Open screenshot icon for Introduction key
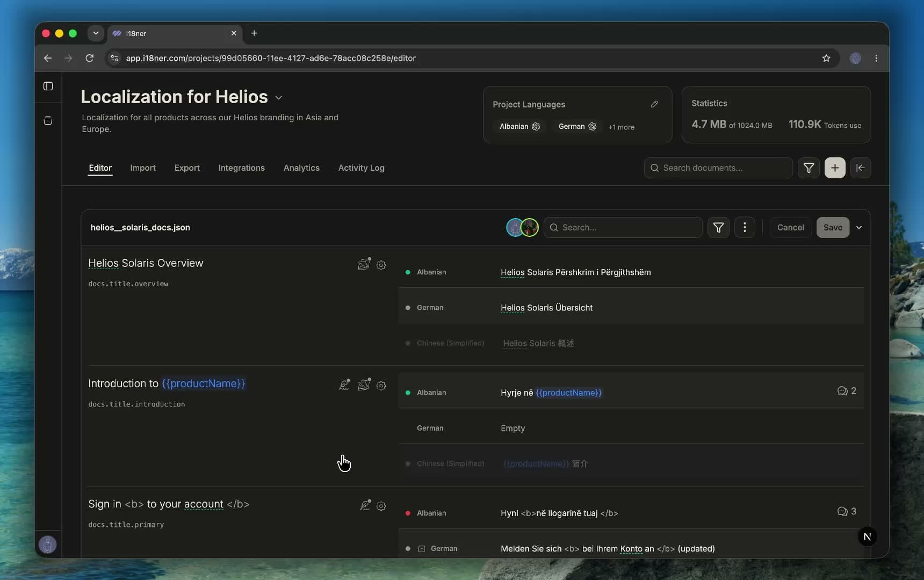 (364, 385)
